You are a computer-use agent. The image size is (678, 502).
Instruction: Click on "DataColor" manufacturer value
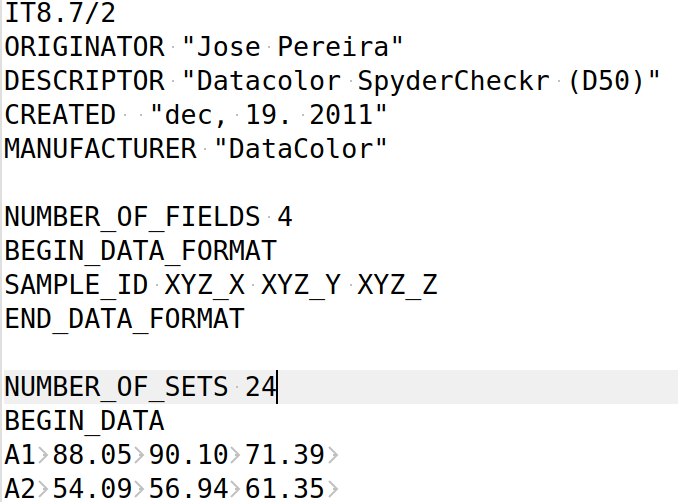pyautogui.click(x=301, y=149)
